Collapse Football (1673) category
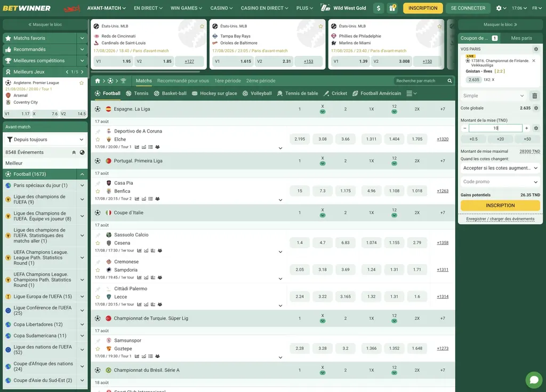This screenshot has height=392, width=546. [x=82, y=174]
